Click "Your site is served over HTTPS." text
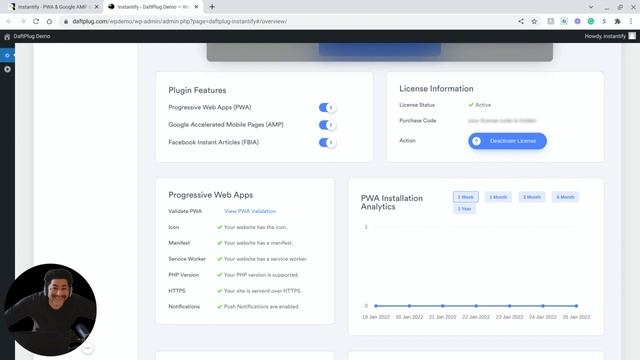This screenshot has width=640, height=360. [x=262, y=291]
